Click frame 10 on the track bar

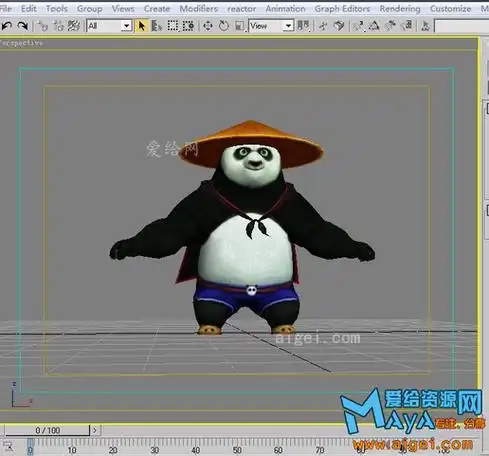click(x=72, y=450)
